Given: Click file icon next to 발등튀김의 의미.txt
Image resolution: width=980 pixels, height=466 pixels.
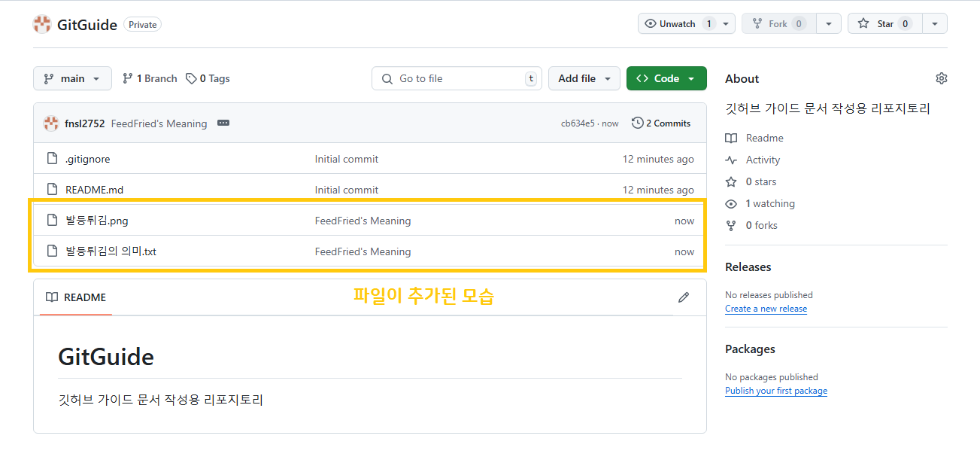Looking at the screenshot, I should coord(52,251).
